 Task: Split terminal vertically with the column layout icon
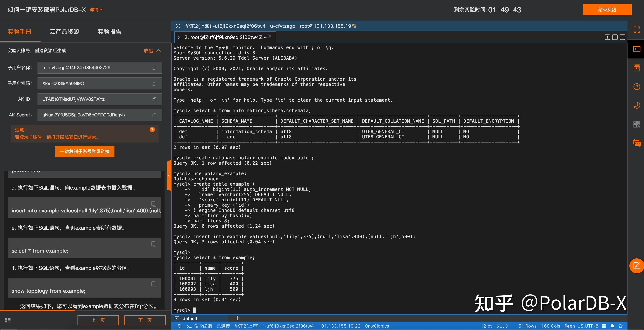coord(615,37)
